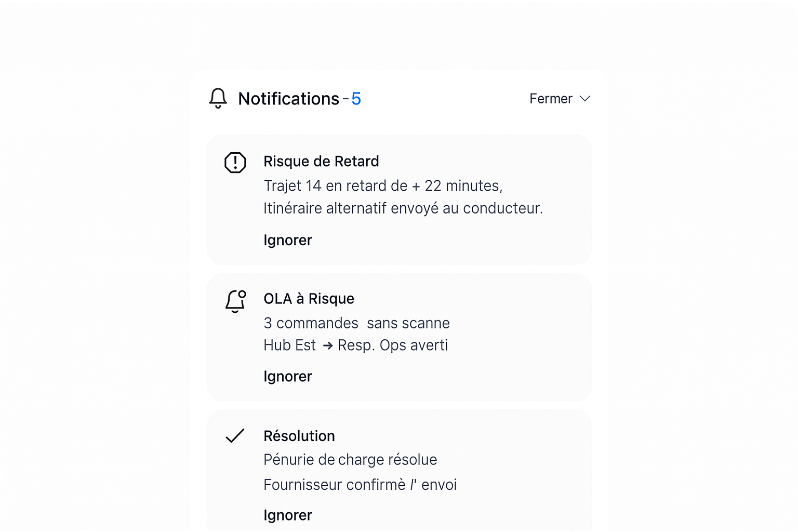Viewport: 798px width, 532px height.
Task: Click the checkmark icon next to Résolution
Action: 235,436
